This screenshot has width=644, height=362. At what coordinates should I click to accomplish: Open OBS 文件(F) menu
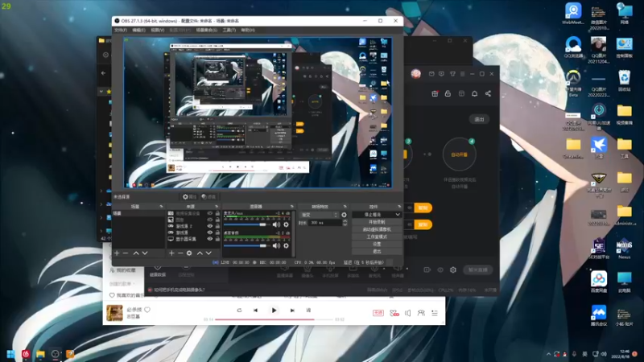click(120, 30)
